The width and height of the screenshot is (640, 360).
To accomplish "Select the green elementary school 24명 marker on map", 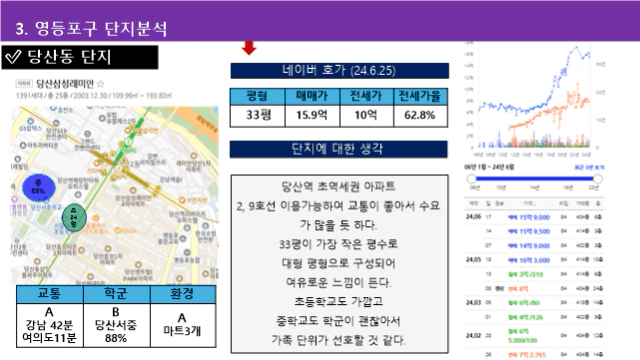I will tap(74, 218).
